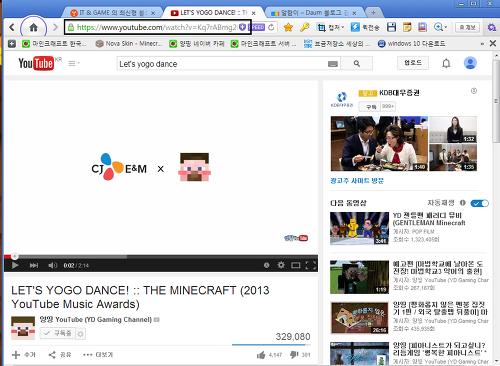This screenshot has width=500, height=366.
Task: Subscribe to the KDB대우증권 ad channel
Action: (371, 107)
